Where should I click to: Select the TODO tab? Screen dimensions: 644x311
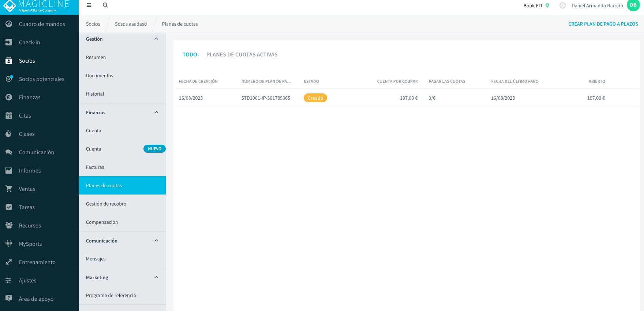(190, 55)
